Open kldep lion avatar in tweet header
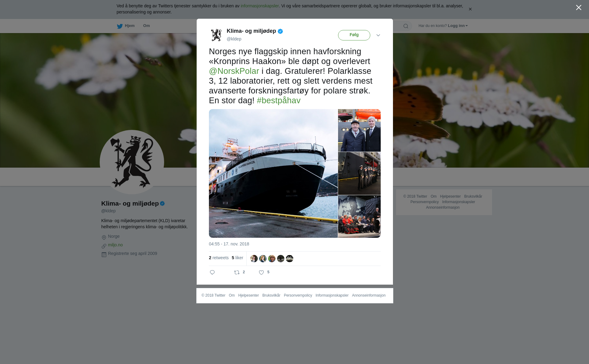The width and height of the screenshot is (589, 364). (216, 35)
